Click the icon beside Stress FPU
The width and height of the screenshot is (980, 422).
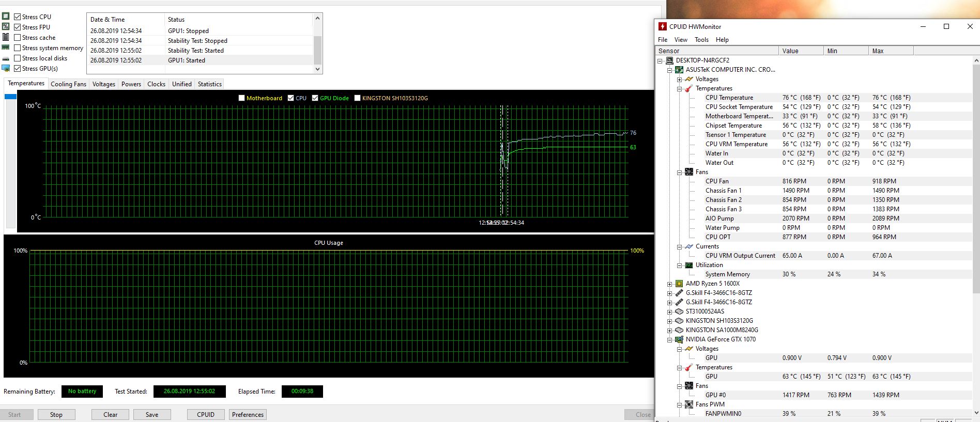(6, 27)
